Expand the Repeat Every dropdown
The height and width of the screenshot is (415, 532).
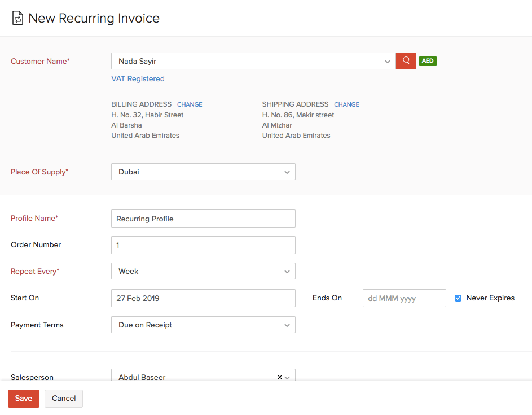point(287,271)
